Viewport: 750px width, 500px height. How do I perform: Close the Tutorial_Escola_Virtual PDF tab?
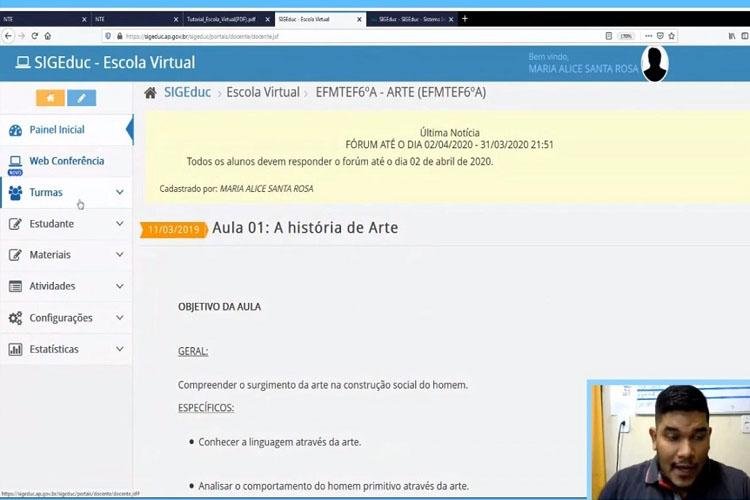click(x=267, y=19)
